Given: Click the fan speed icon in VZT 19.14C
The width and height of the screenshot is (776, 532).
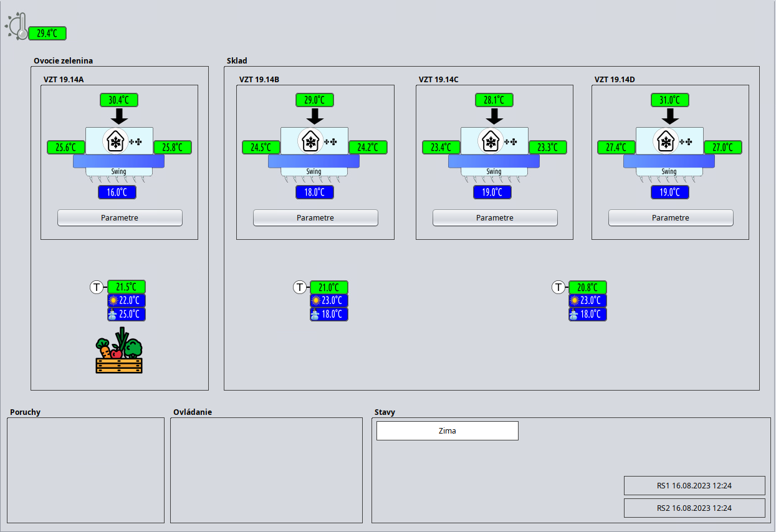Looking at the screenshot, I should (x=510, y=142).
